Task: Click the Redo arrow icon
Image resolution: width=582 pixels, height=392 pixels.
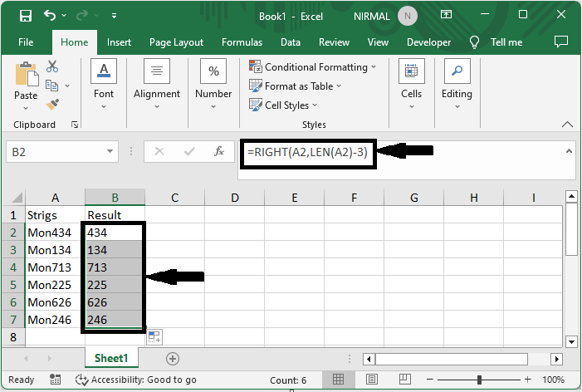Action: point(82,15)
